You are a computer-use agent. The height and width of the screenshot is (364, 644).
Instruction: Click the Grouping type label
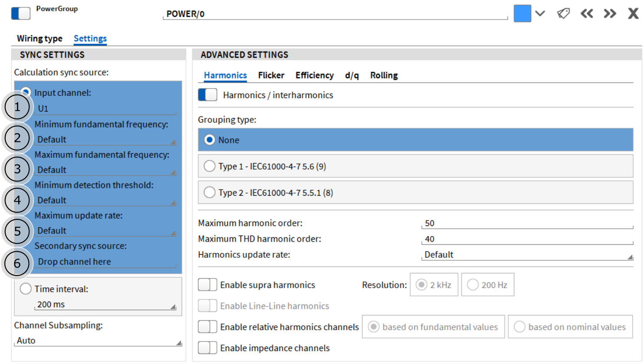coord(227,120)
